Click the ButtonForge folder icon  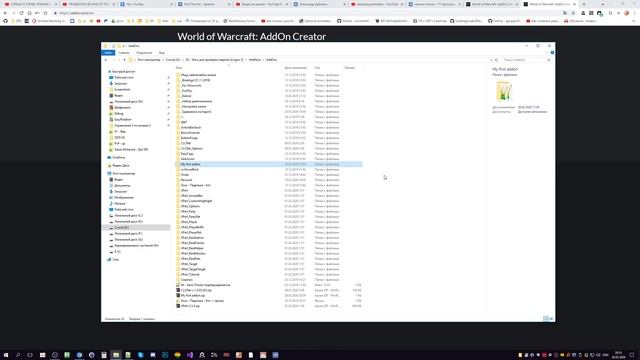click(x=178, y=138)
